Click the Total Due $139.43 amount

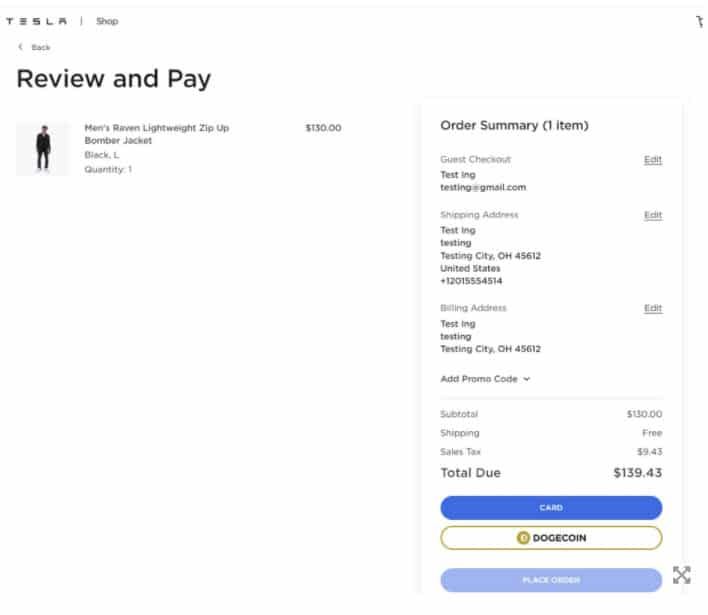pyautogui.click(x=638, y=473)
